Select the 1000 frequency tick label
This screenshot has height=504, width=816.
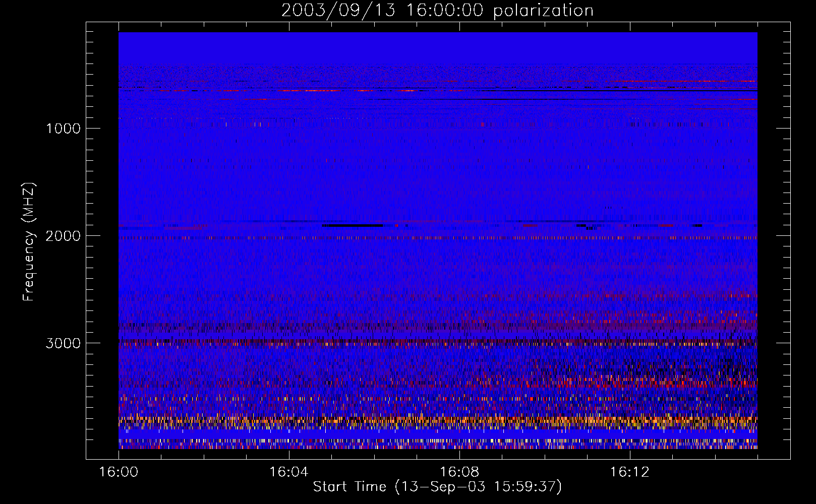click(x=63, y=129)
